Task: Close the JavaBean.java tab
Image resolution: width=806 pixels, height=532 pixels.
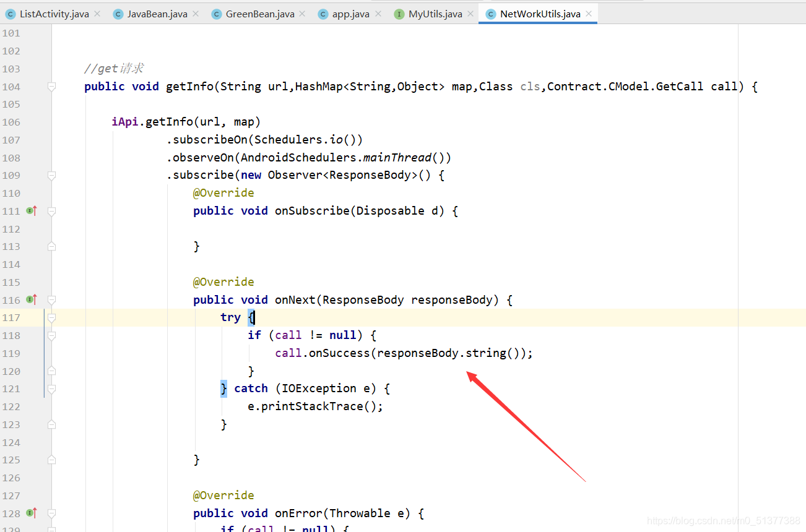Action: click(x=196, y=14)
